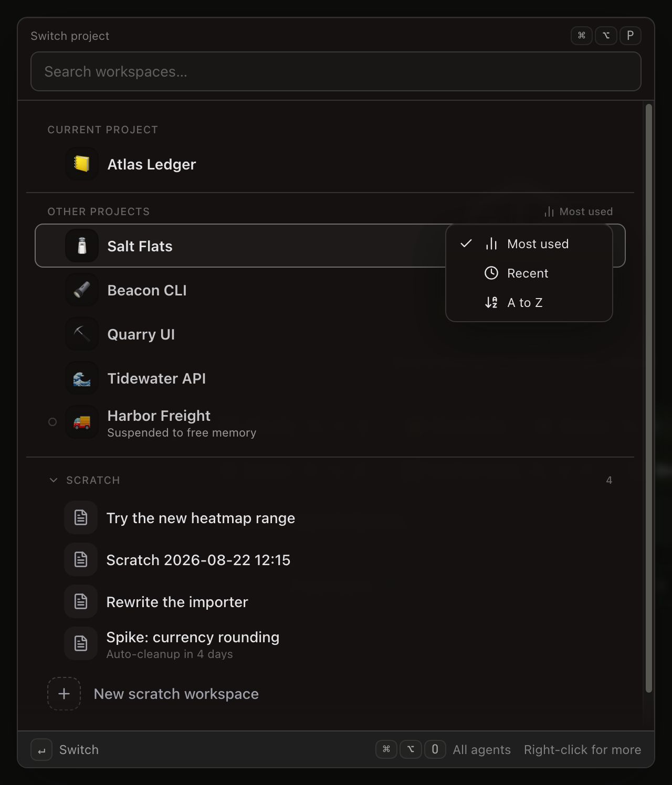Focus the Search workspaces field
Image resolution: width=672 pixels, height=785 pixels.
[336, 71]
